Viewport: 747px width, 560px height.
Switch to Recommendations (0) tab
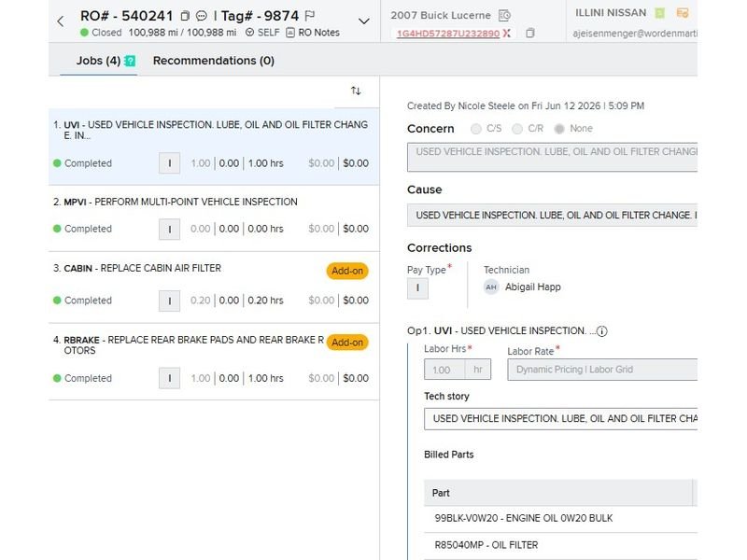click(x=214, y=61)
